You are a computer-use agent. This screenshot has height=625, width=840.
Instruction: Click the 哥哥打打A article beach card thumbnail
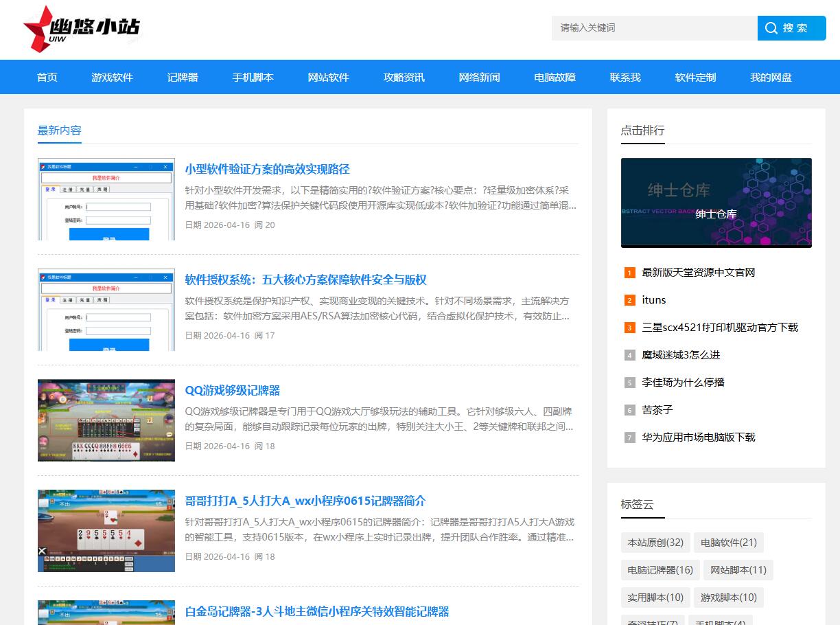click(x=106, y=531)
